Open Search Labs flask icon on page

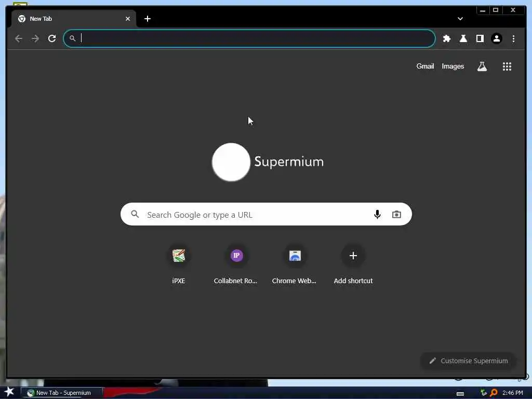(482, 66)
